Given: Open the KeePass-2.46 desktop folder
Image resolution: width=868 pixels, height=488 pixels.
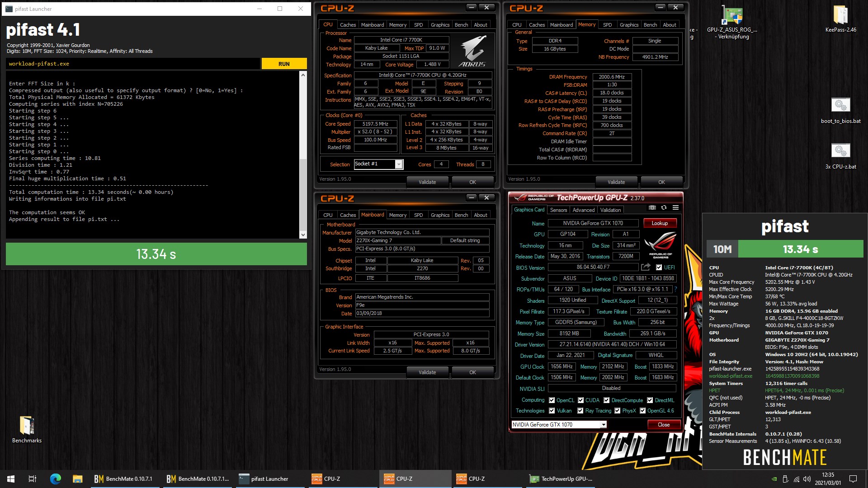Looking at the screenshot, I should coord(840,19).
